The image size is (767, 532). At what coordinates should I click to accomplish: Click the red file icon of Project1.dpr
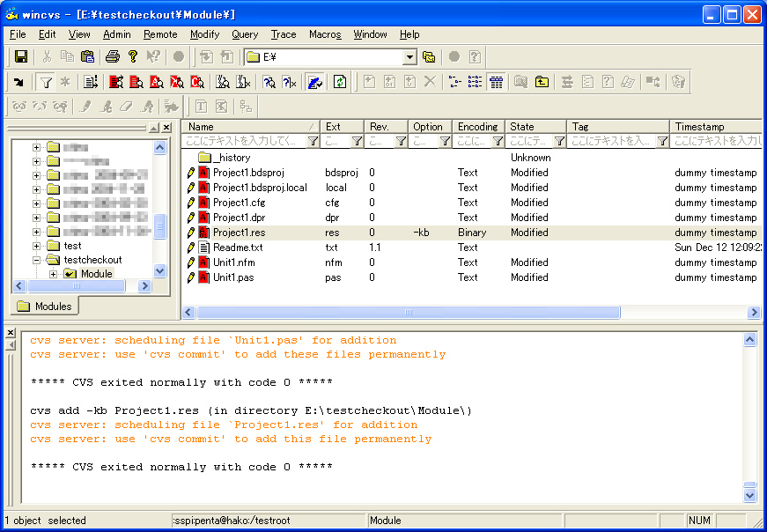(x=204, y=218)
